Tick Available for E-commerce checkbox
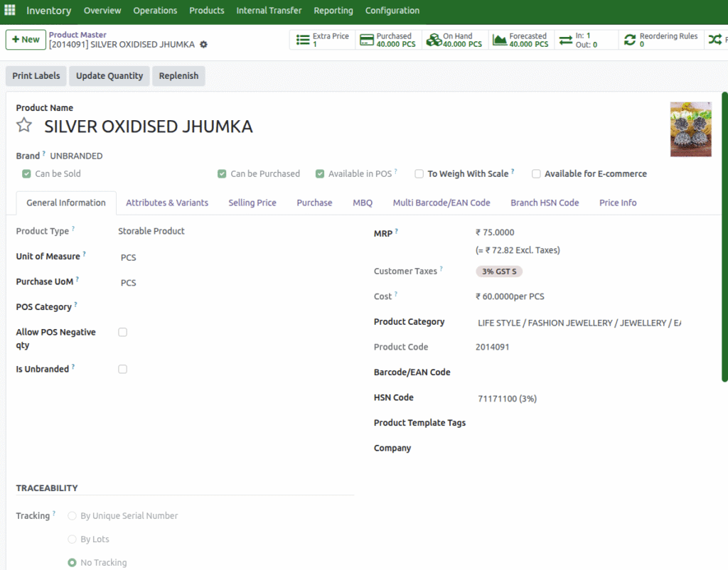Image resolution: width=728 pixels, height=570 pixels. click(x=537, y=173)
